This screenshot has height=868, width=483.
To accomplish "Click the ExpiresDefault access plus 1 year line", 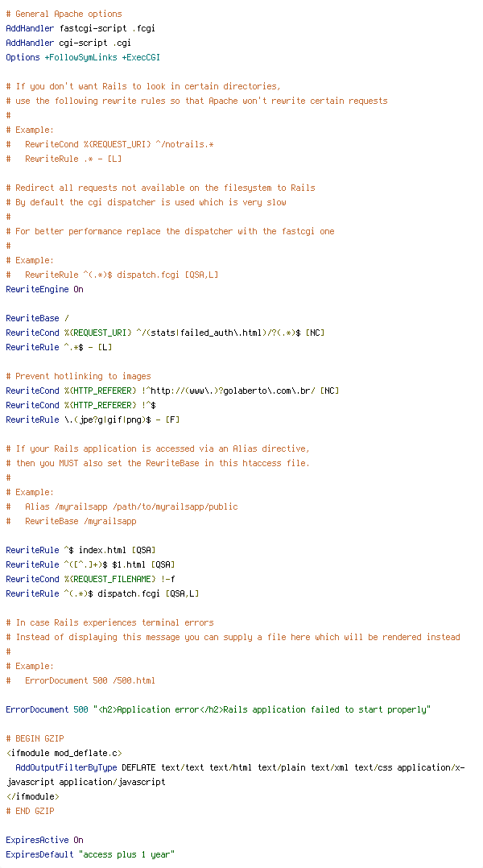I will click(x=90, y=854).
